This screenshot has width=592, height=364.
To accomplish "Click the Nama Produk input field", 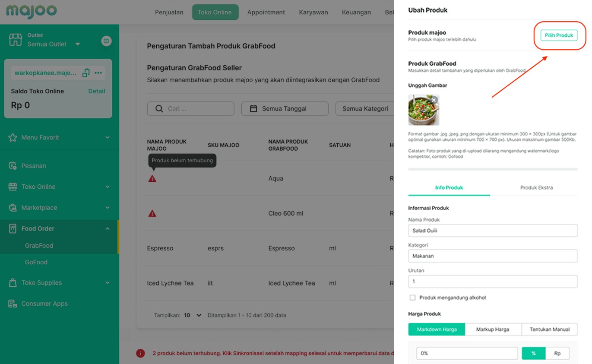I will [x=493, y=231].
